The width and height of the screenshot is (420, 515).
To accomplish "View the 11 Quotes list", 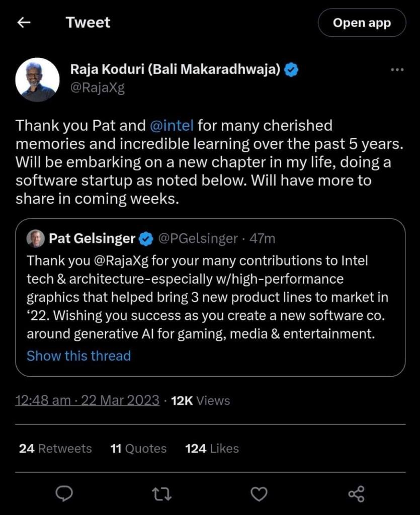I will (138, 449).
